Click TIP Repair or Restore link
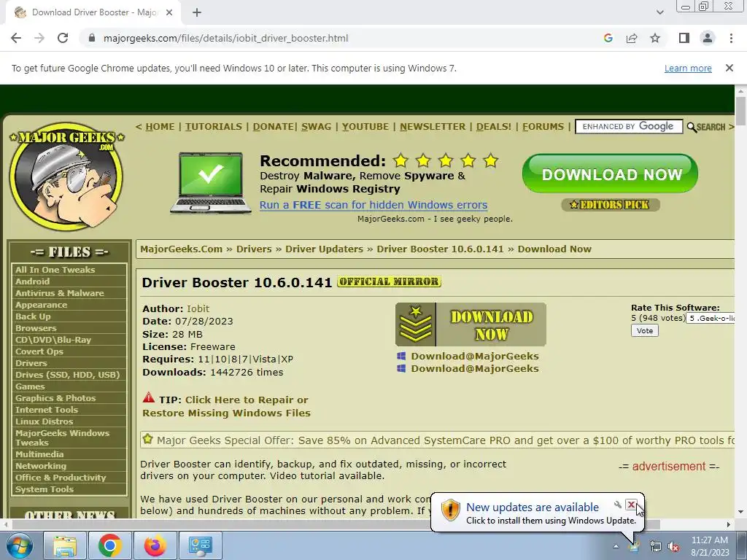The width and height of the screenshot is (747, 560). [226, 406]
